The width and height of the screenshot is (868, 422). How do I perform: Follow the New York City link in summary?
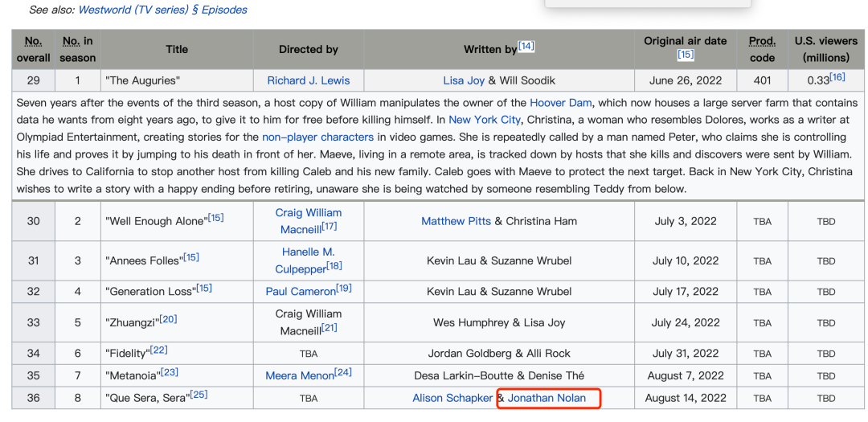click(x=485, y=120)
